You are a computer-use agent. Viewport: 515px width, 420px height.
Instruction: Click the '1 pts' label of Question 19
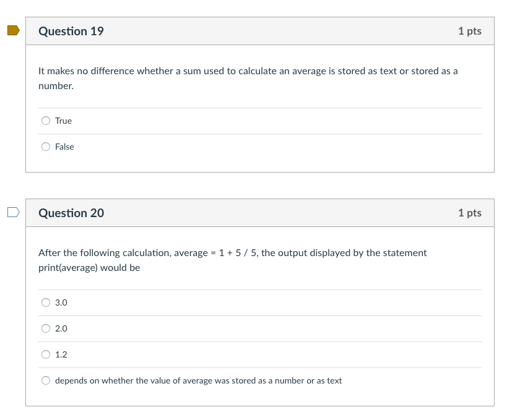point(469,31)
